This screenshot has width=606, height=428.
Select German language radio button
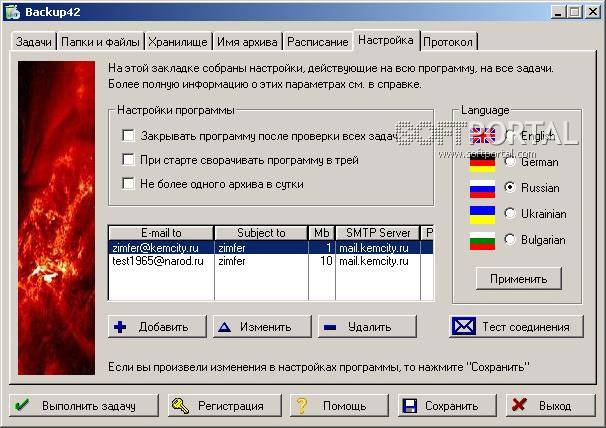click(x=510, y=161)
